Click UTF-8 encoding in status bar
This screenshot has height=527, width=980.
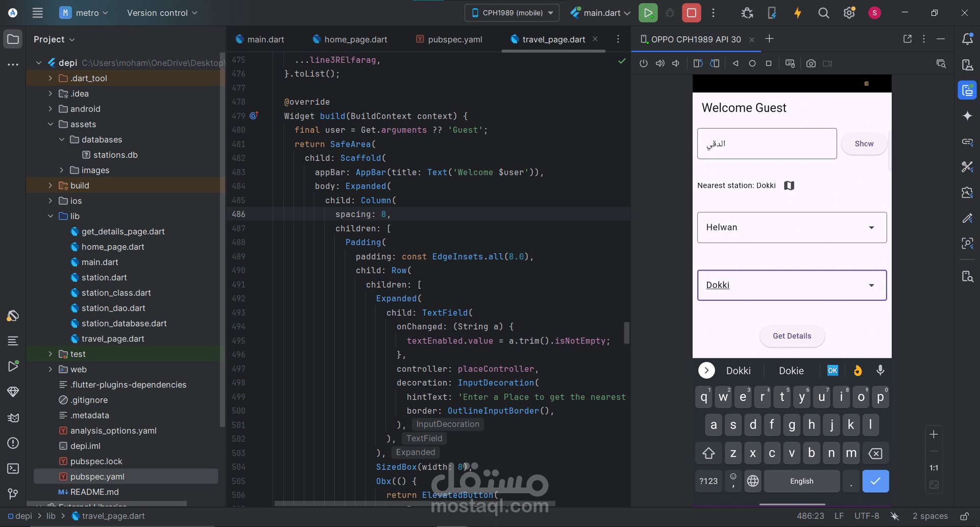[867, 516]
